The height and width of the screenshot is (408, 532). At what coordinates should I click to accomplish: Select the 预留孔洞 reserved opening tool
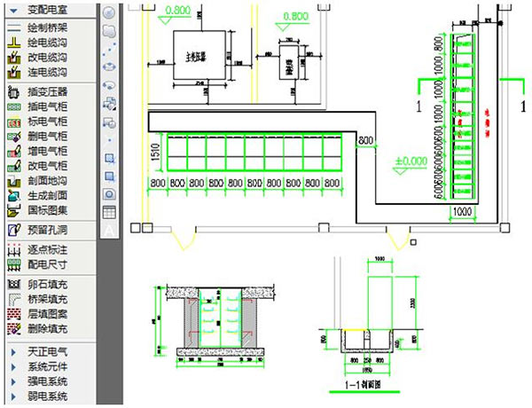click(x=37, y=230)
